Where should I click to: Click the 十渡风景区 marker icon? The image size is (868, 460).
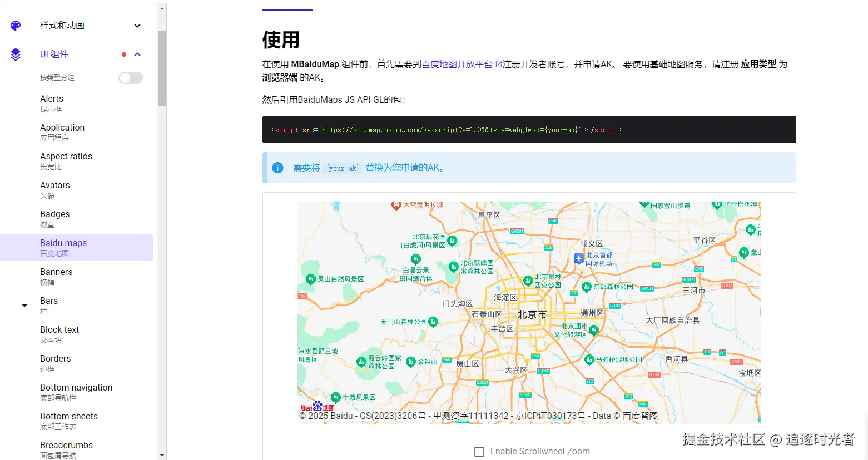pos(335,397)
